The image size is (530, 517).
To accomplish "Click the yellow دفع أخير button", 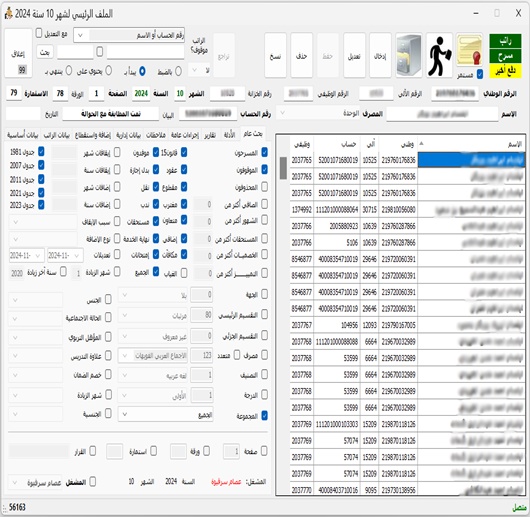I will (x=505, y=71).
